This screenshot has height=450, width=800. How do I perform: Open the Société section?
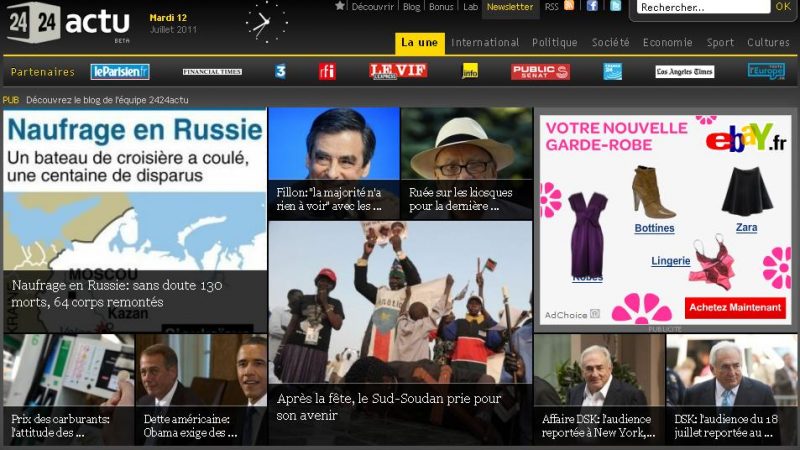point(611,42)
